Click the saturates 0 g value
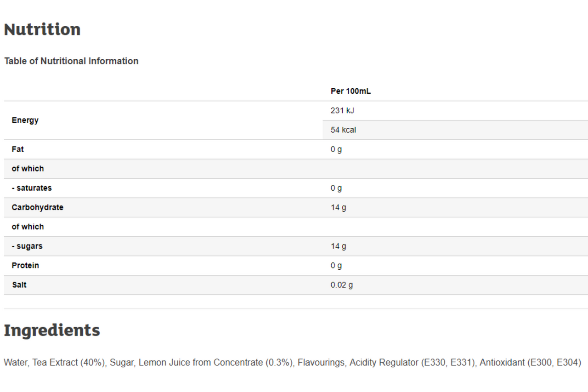 [336, 188]
